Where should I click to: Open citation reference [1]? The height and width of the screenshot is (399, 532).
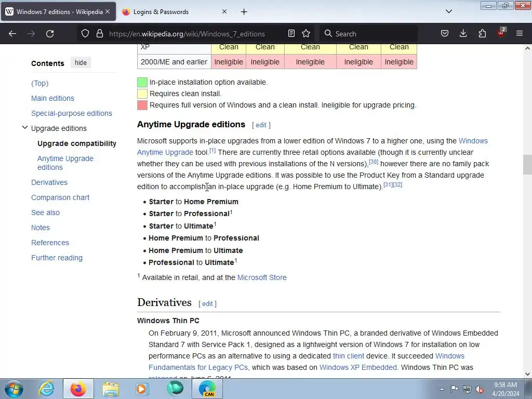coord(212,150)
